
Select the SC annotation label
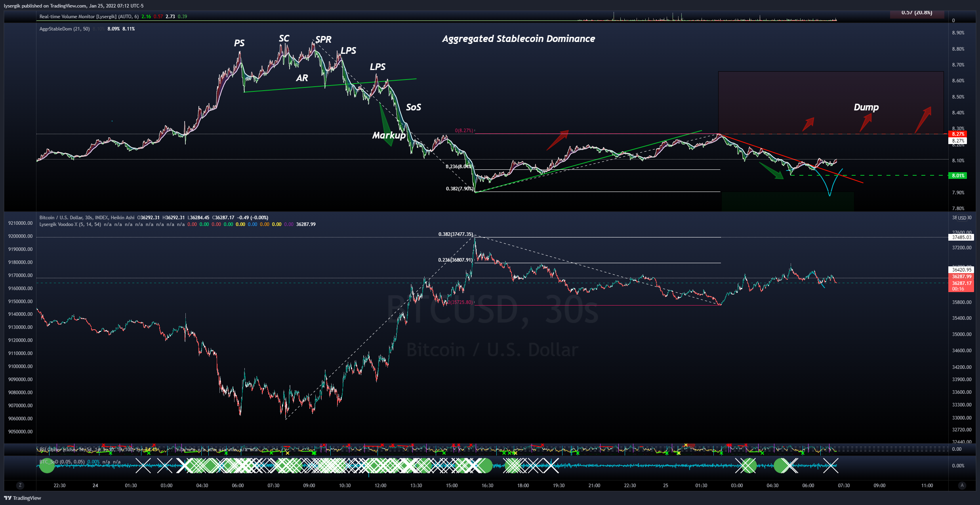click(x=284, y=38)
